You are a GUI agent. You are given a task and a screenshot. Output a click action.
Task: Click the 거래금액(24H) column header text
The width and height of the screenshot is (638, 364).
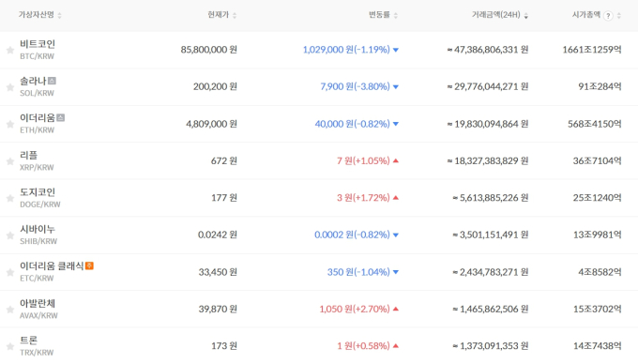pos(496,15)
